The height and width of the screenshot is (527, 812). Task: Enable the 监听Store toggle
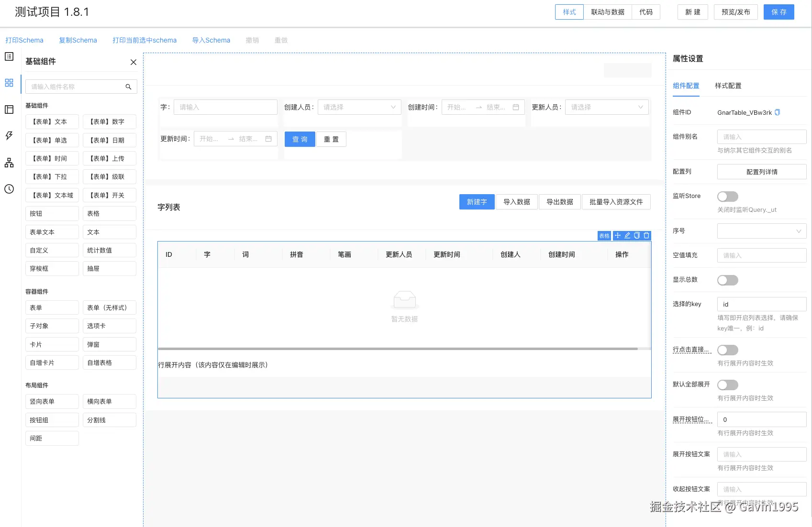pyautogui.click(x=727, y=196)
